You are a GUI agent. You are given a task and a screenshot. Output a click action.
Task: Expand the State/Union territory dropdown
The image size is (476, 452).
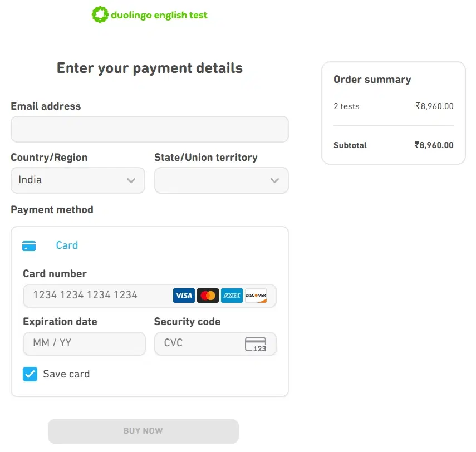click(221, 180)
